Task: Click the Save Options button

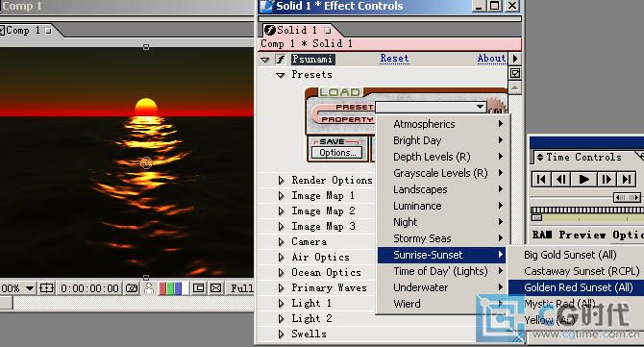Action: click(336, 153)
